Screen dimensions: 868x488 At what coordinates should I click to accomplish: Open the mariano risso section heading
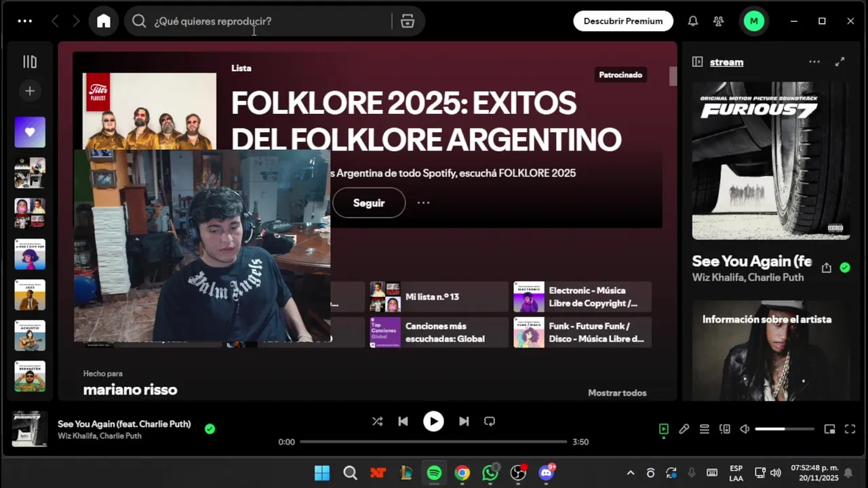(x=130, y=390)
